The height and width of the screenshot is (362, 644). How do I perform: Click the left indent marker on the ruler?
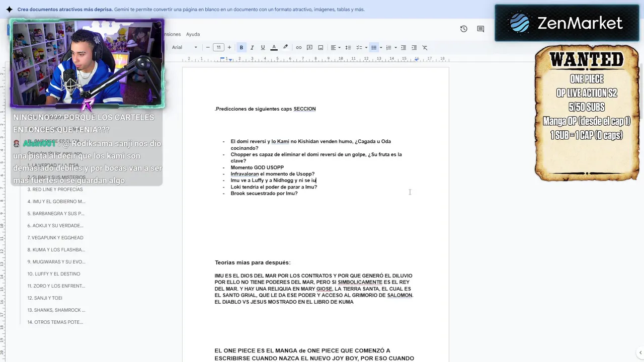(230, 59)
